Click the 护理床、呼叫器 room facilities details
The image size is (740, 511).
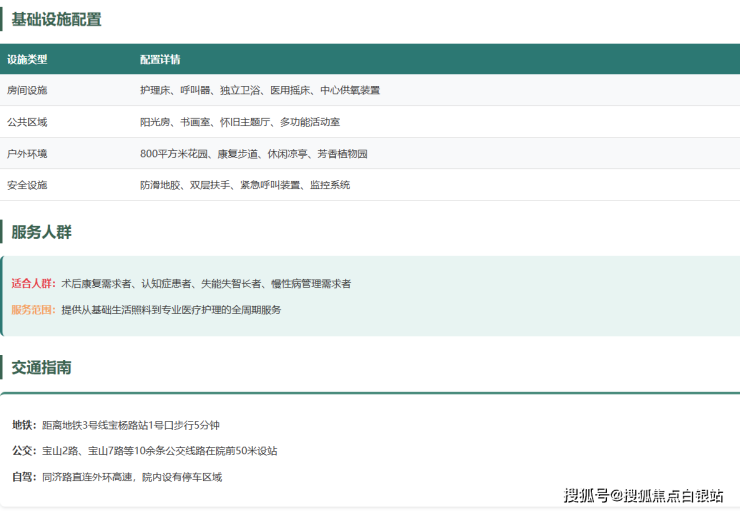259,91
